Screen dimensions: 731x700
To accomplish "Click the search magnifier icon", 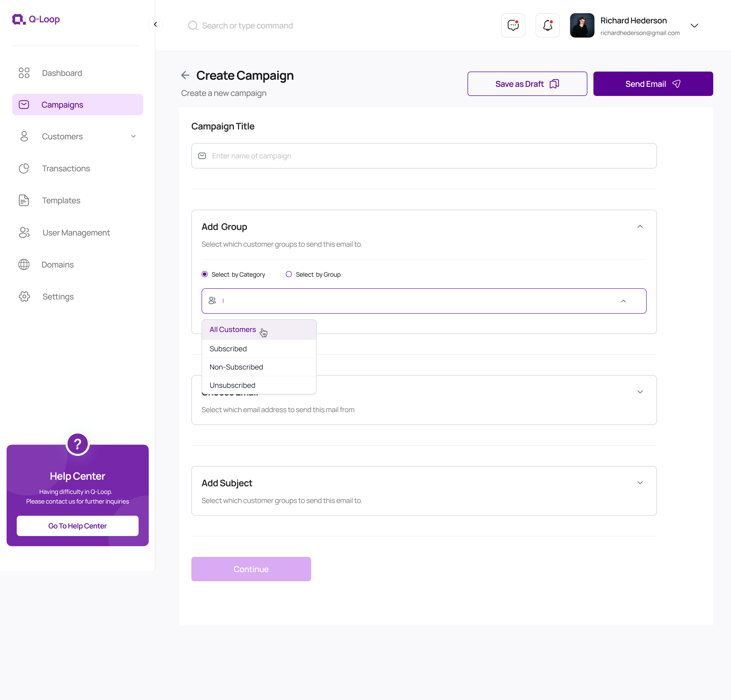I will [x=193, y=25].
